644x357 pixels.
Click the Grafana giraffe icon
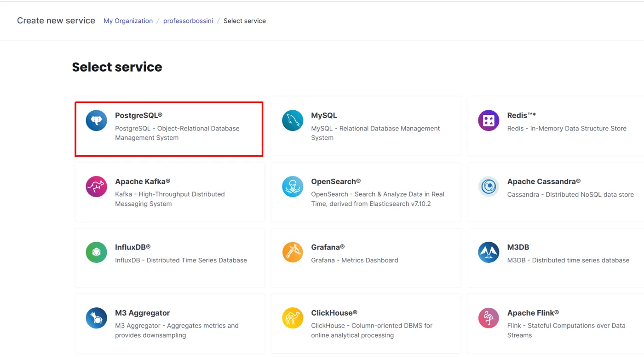[293, 252]
